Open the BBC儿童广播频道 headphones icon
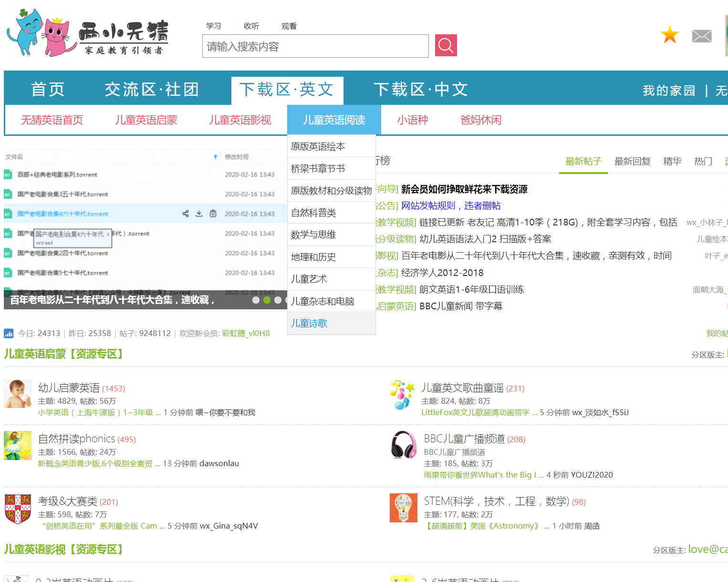This screenshot has height=582, width=728. (x=404, y=445)
